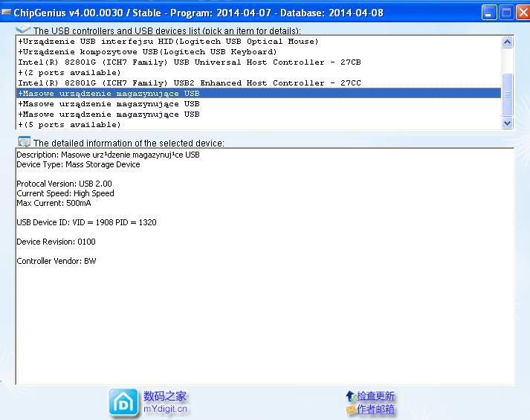The image size is (530, 420).
Task: Select the second Masowe urządzenie magazynujące USB row
Action: click(x=259, y=104)
